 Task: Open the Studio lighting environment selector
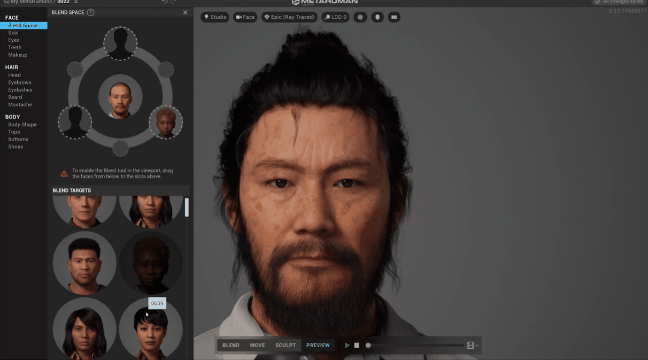(x=215, y=17)
